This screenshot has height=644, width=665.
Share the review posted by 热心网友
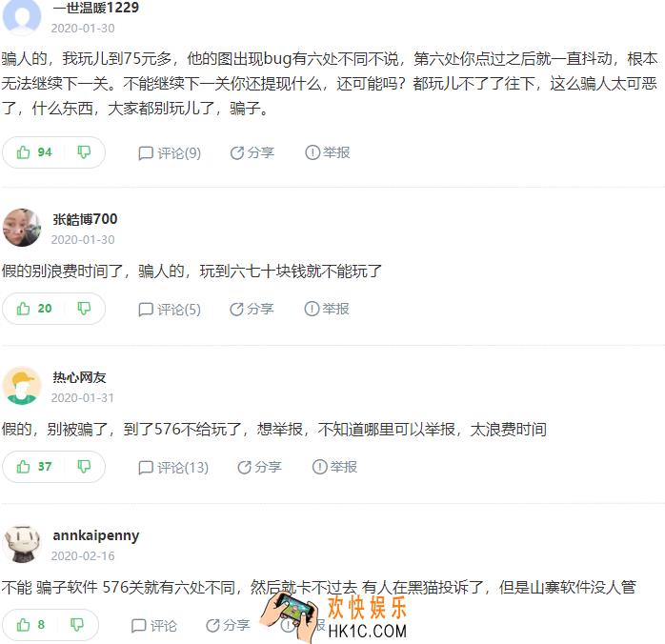[259, 467]
